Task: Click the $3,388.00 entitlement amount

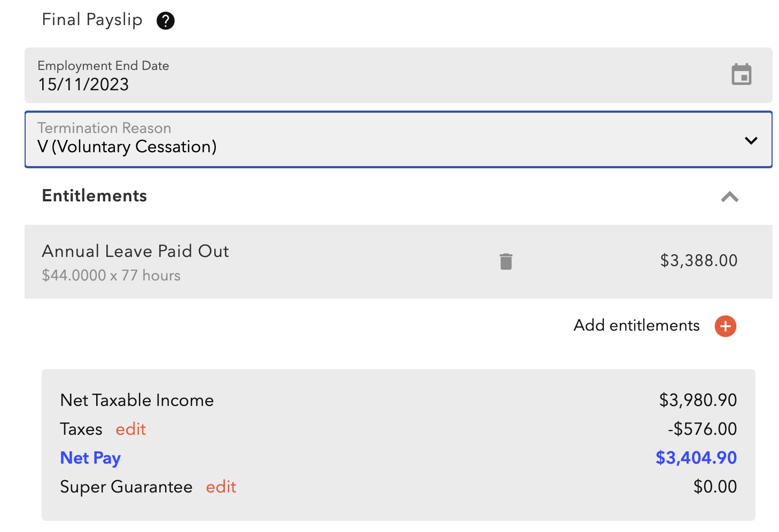Action: [x=698, y=261]
